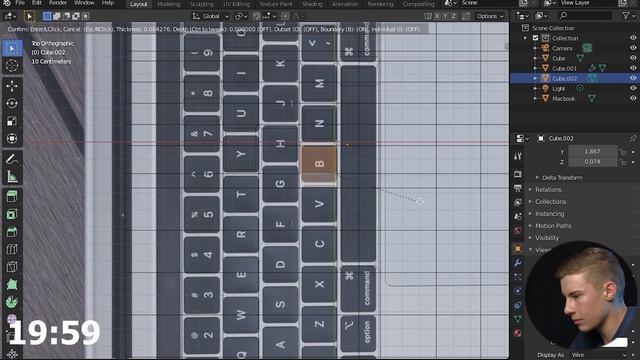The width and height of the screenshot is (640, 360).
Task: Pin the Cube.002 properties context
Action: click(633, 138)
